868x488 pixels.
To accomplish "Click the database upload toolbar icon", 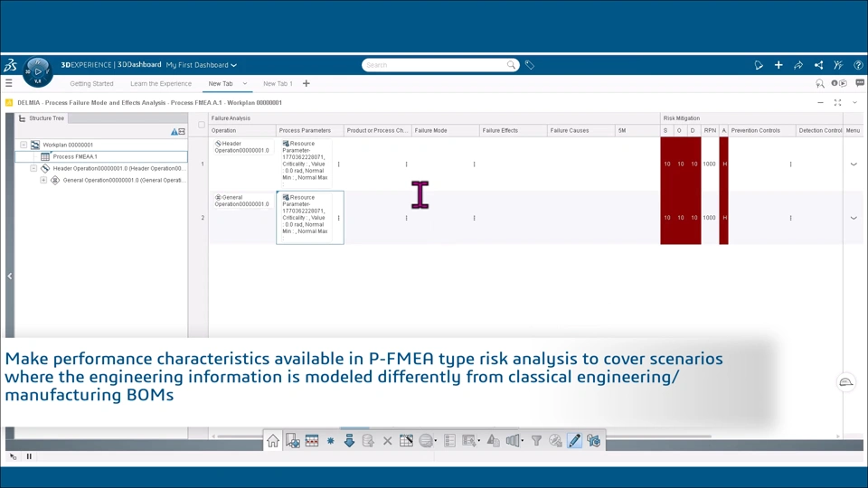I will pos(368,441).
